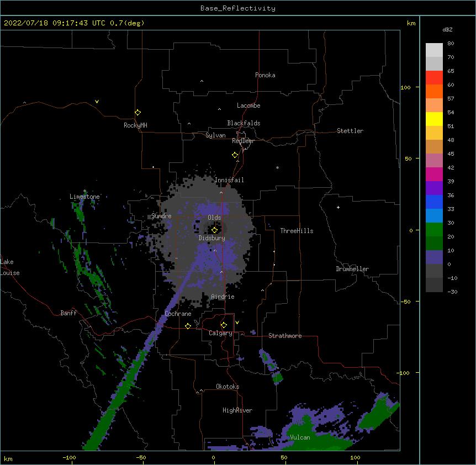Viewport: 476px width, 465px height.
Task: Click the Base_Reflectivity title text
Action: coord(238,8)
